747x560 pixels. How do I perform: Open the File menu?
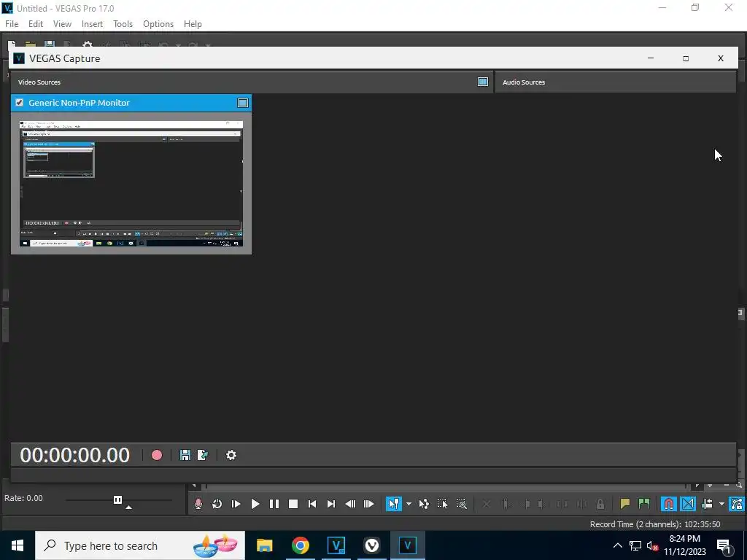click(12, 24)
